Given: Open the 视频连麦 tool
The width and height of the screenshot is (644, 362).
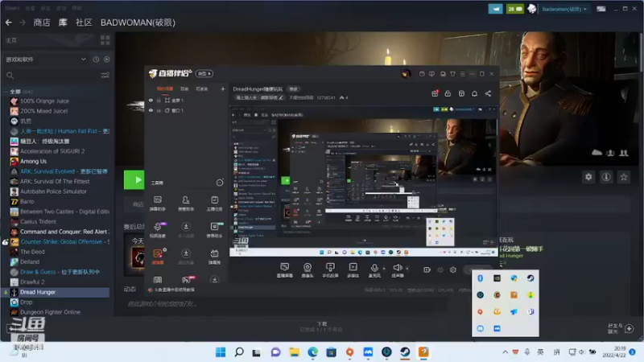Looking at the screenshot, I should tap(158, 230).
